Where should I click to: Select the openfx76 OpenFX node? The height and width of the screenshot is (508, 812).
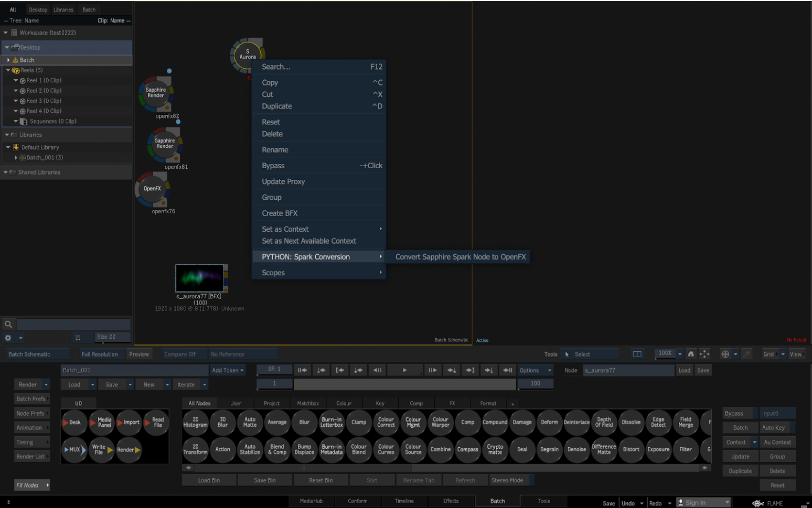point(152,189)
